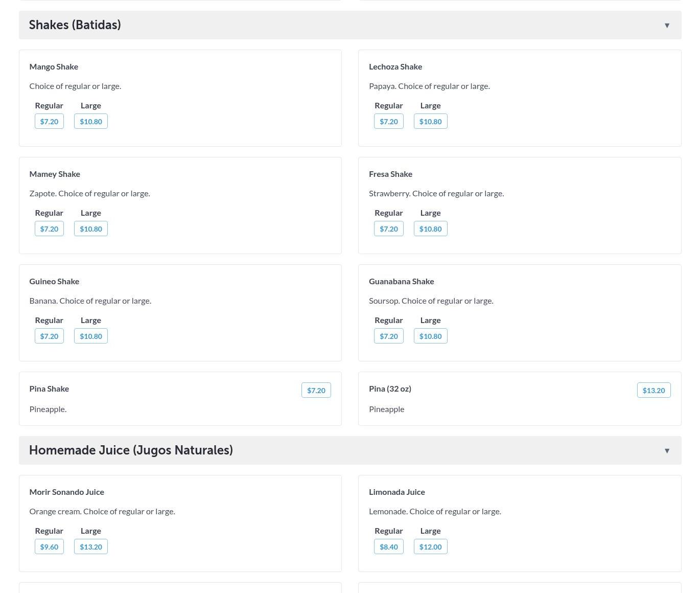Collapse the Shakes (Batidas) section arrow
The height and width of the screenshot is (593, 700).
point(667,26)
